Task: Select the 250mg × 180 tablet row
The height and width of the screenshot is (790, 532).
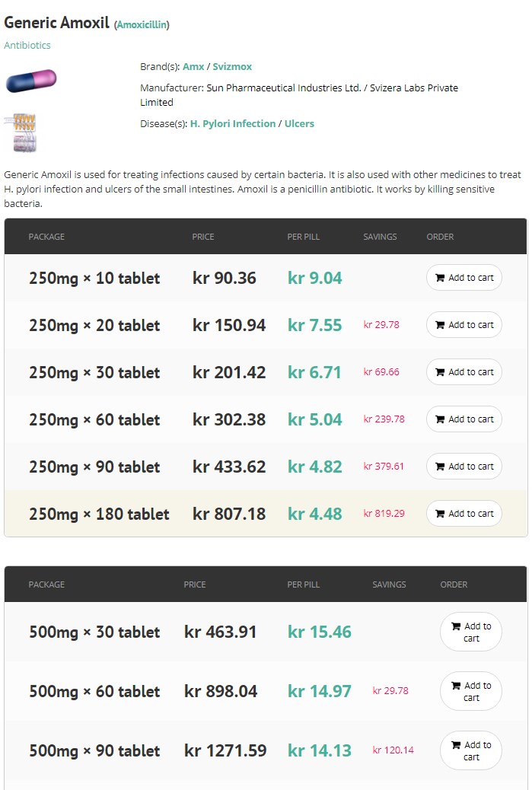Action: click(x=266, y=514)
